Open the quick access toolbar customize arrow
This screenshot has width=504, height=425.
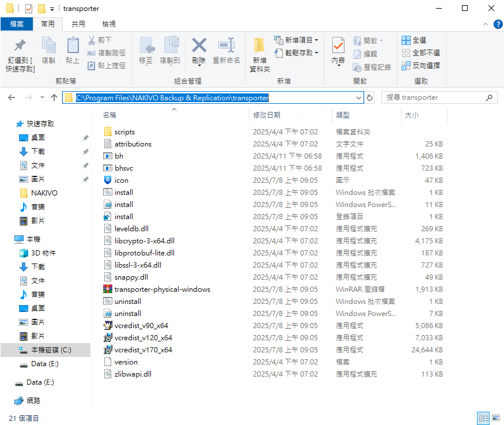pos(52,9)
